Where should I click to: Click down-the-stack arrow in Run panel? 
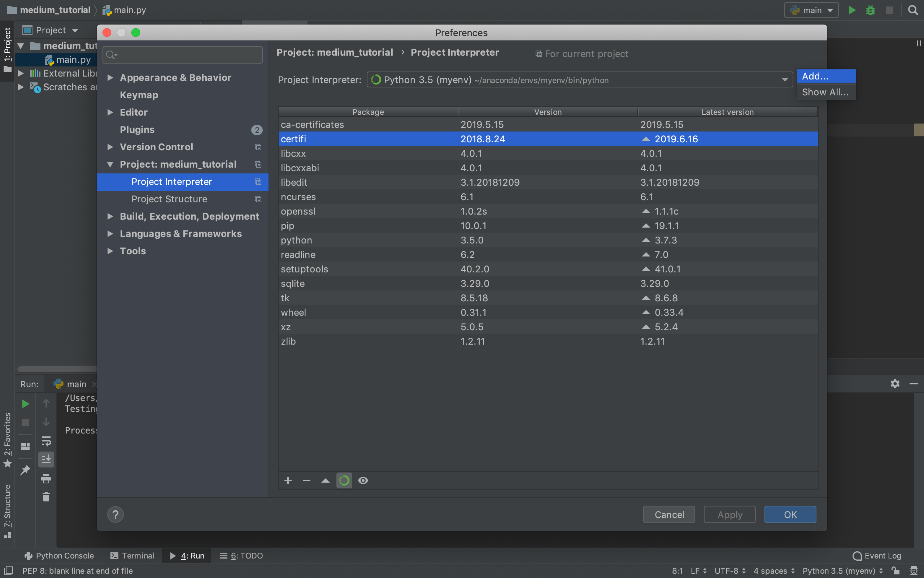(46, 422)
